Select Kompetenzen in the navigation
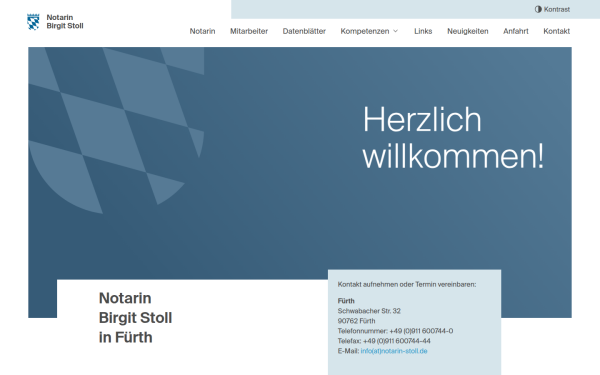600x375 pixels. pos(365,31)
